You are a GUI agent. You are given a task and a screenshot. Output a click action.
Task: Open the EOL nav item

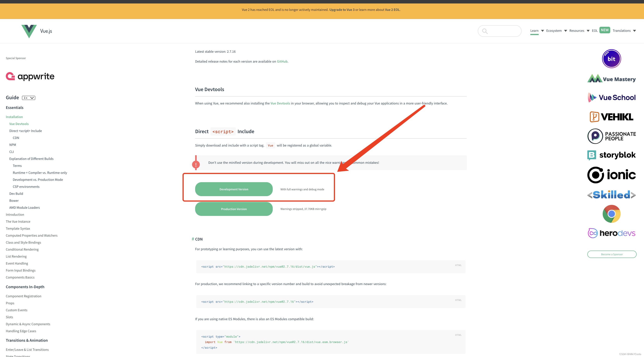click(x=595, y=31)
